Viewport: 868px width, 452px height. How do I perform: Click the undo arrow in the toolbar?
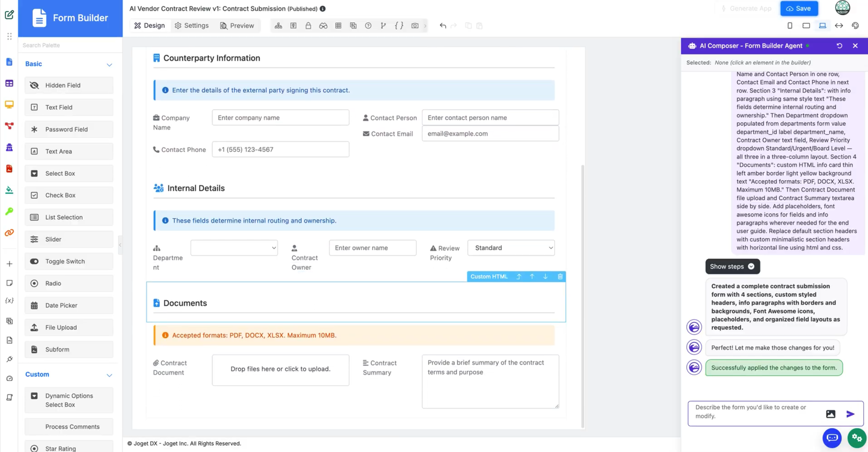[x=443, y=26]
